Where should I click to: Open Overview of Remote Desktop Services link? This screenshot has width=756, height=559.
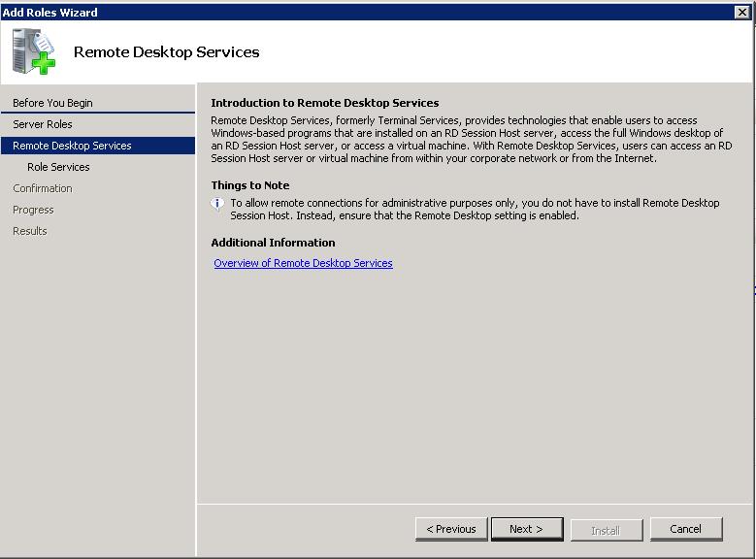coord(303,263)
